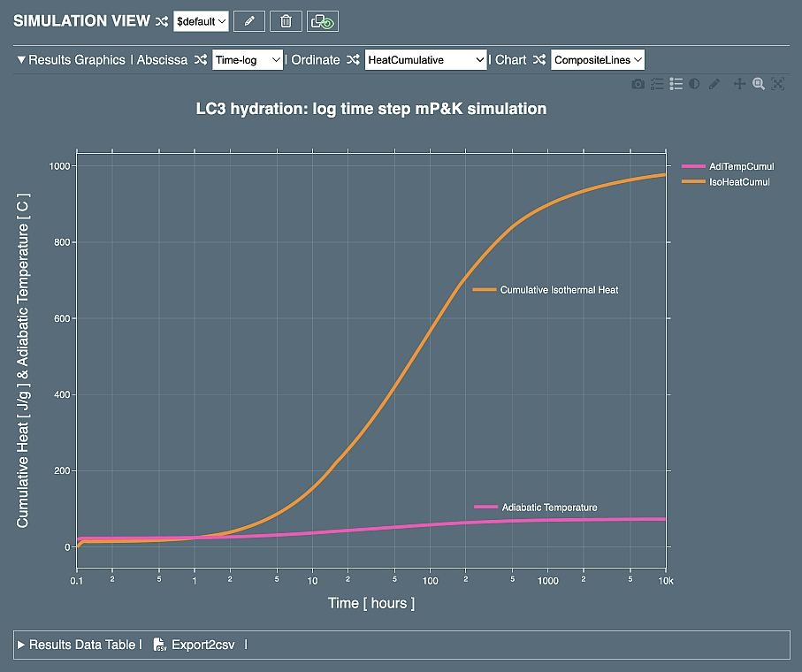
Task: Toggle the view comparison eye button
Action: pos(323,21)
